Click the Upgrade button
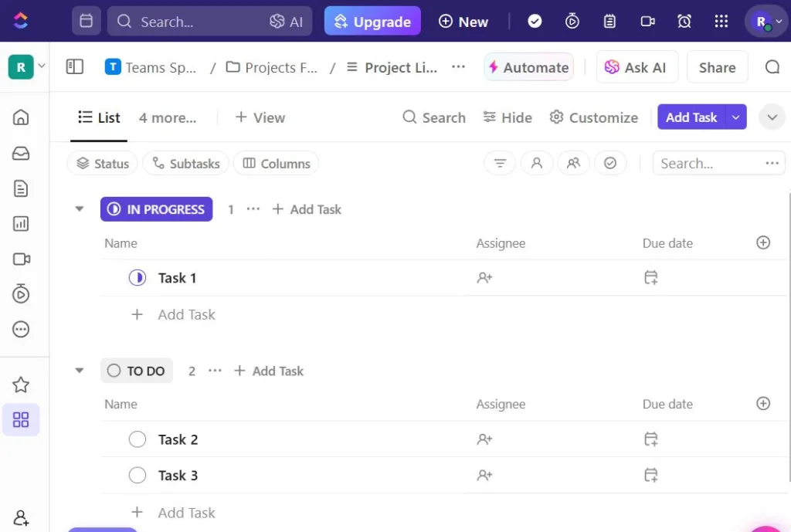The image size is (791, 532). pos(372,22)
